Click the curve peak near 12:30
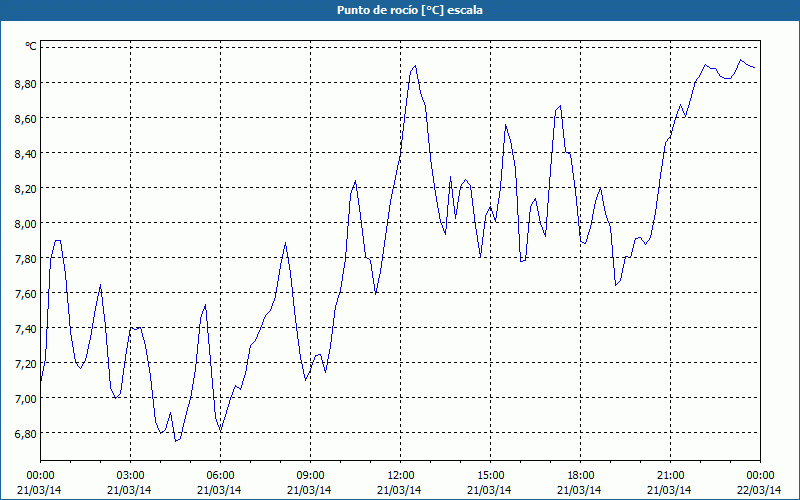Screen dimensions: 800x500 pyautogui.click(x=415, y=66)
